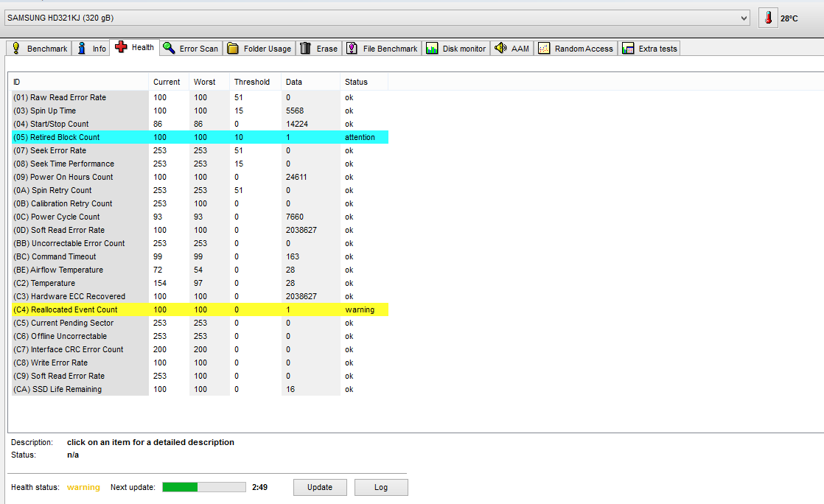Select the Raw Read Error Rate row
The height and width of the screenshot is (504, 824).
200,97
